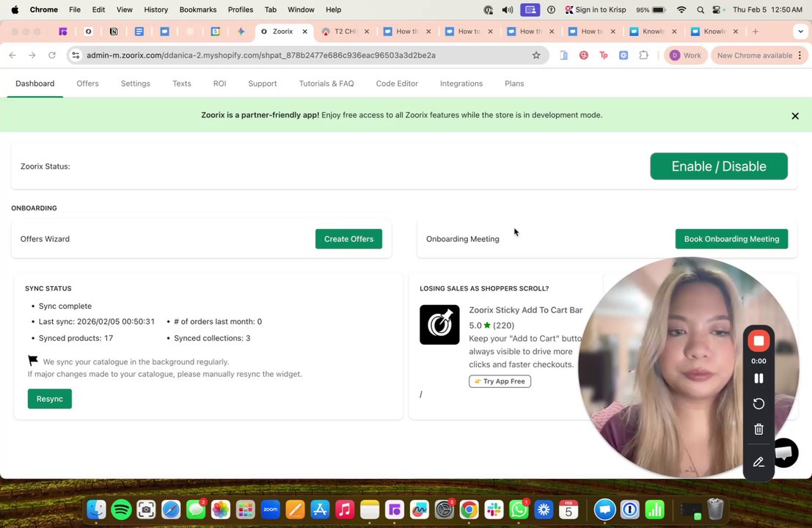
Task: Stop the screen recording with red button
Action: pyautogui.click(x=758, y=340)
